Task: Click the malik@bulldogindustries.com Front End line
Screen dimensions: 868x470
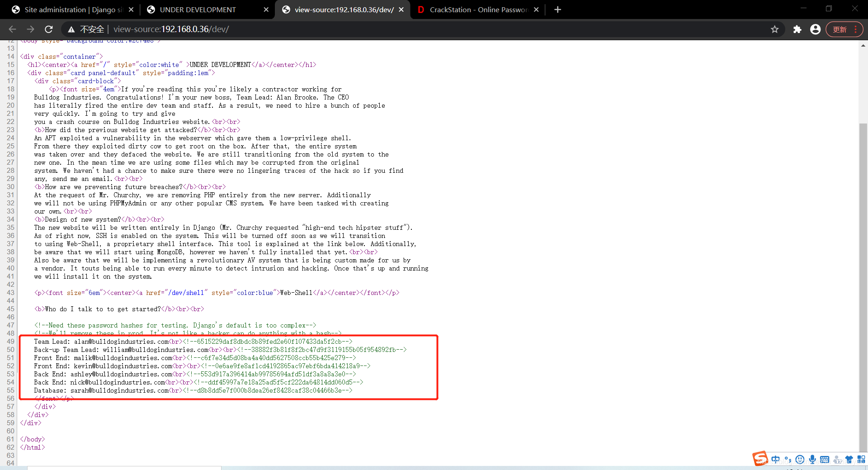Action: click(x=195, y=358)
